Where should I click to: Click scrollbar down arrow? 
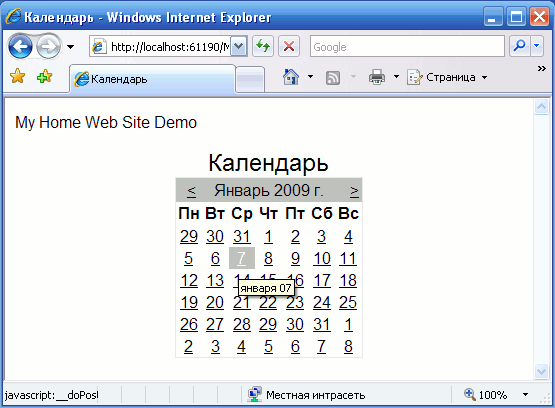(x=541, y=371)
